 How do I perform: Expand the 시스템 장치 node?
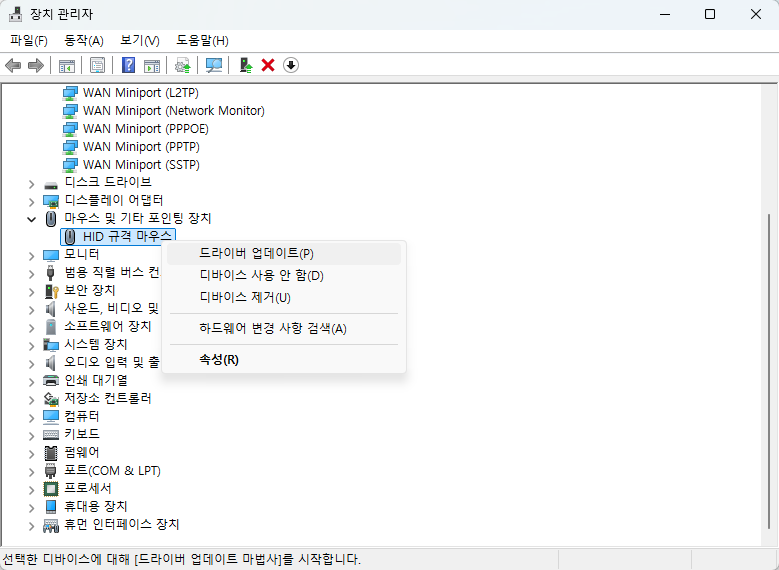31,346
